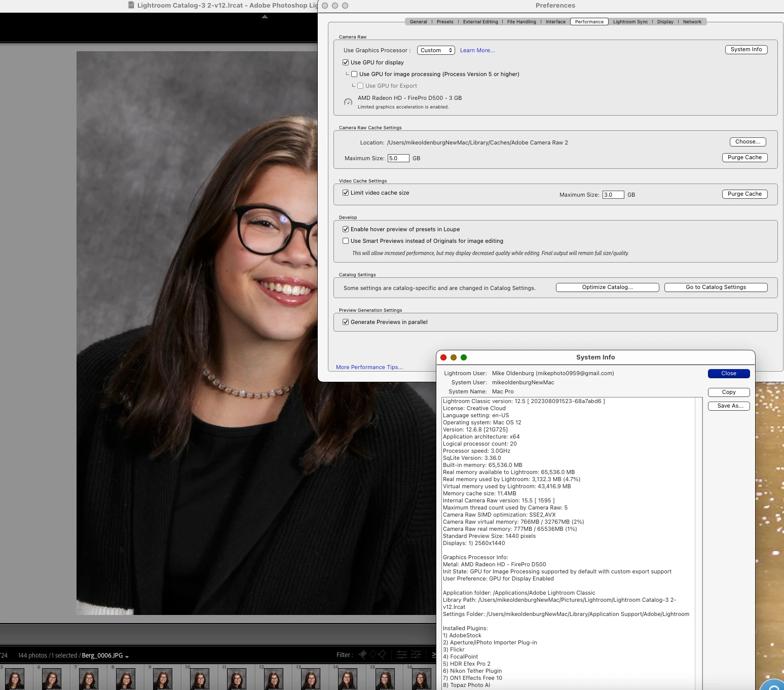Click Go to Catalog Settings
The width and height of the screenshot is (784, 690).
(716, 287)
